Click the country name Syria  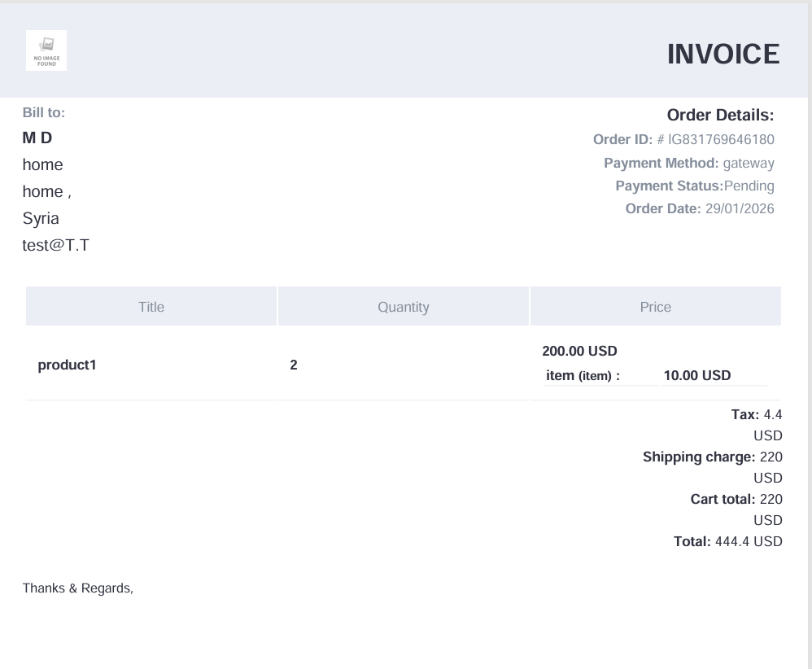41,218
